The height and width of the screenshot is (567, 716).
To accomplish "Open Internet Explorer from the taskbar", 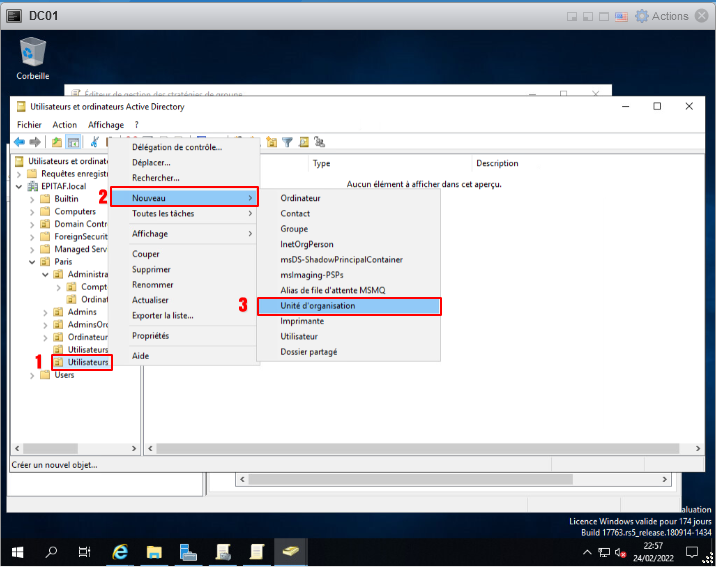I will point(121,551).
